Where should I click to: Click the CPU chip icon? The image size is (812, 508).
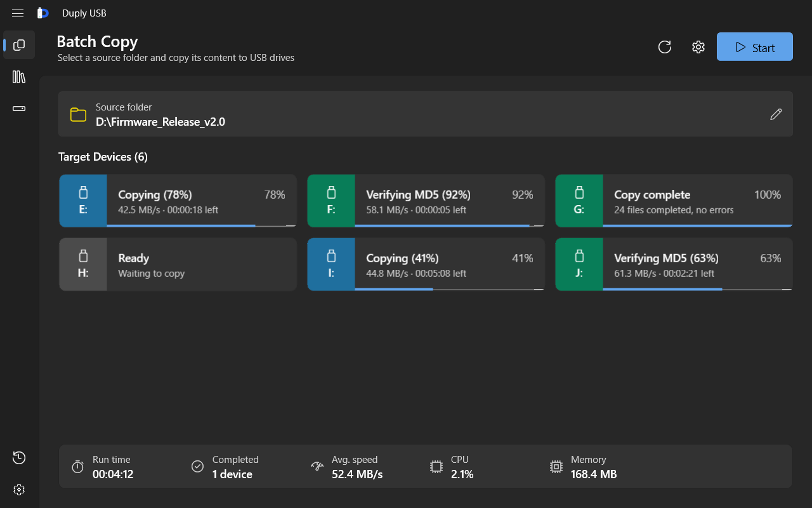click(x=436, y=467)
